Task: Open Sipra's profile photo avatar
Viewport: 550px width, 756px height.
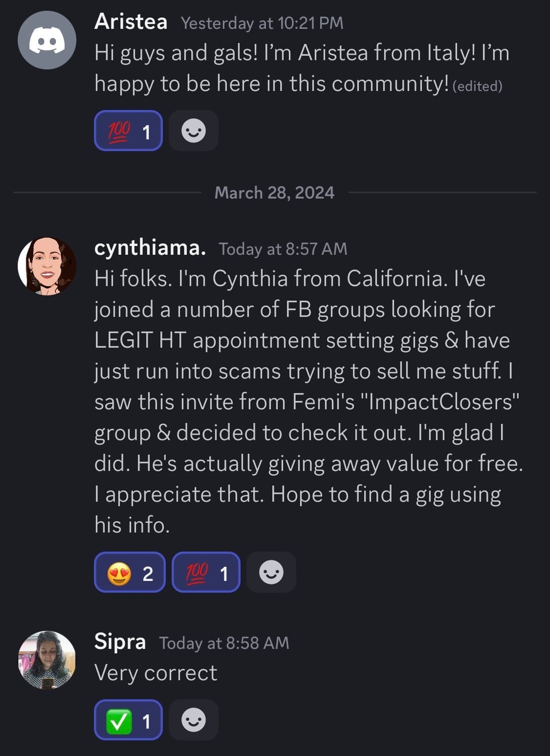Action: [x=47, y=659]
